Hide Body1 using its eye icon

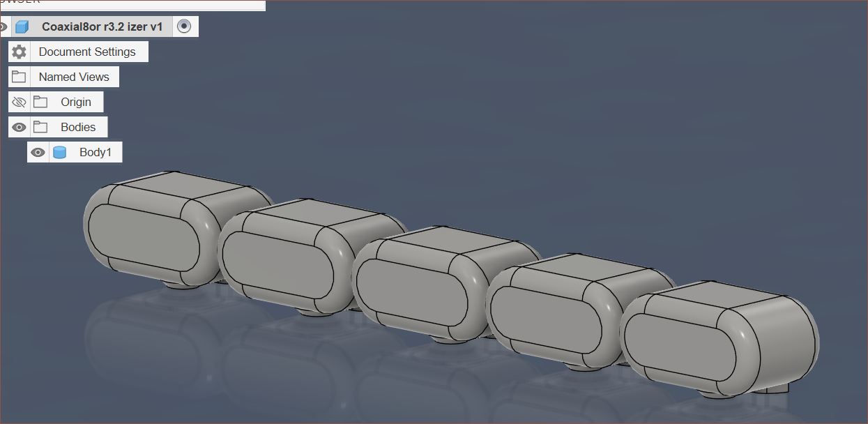[x=38, y=152]
